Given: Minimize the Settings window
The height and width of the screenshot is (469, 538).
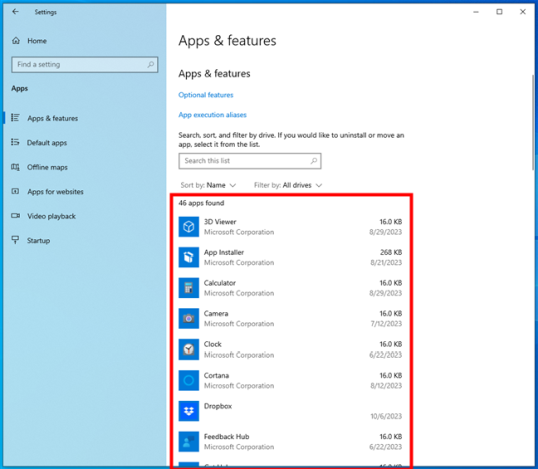Looking at the screenshot, I should 476,12.
